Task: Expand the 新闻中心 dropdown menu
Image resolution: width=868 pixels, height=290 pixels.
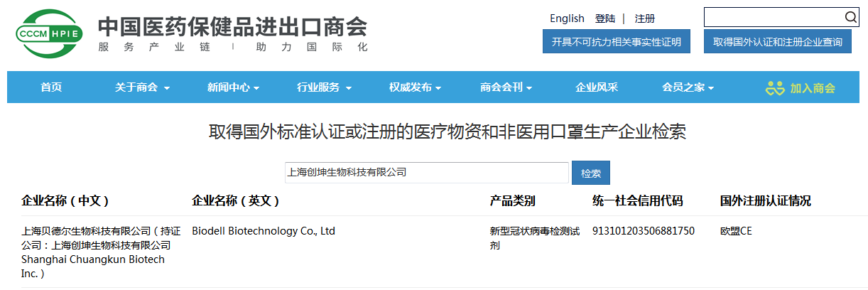Action: coord(233,87)
